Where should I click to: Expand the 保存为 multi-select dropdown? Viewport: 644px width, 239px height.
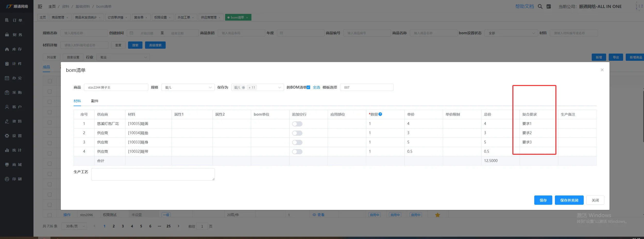[258, 87]
